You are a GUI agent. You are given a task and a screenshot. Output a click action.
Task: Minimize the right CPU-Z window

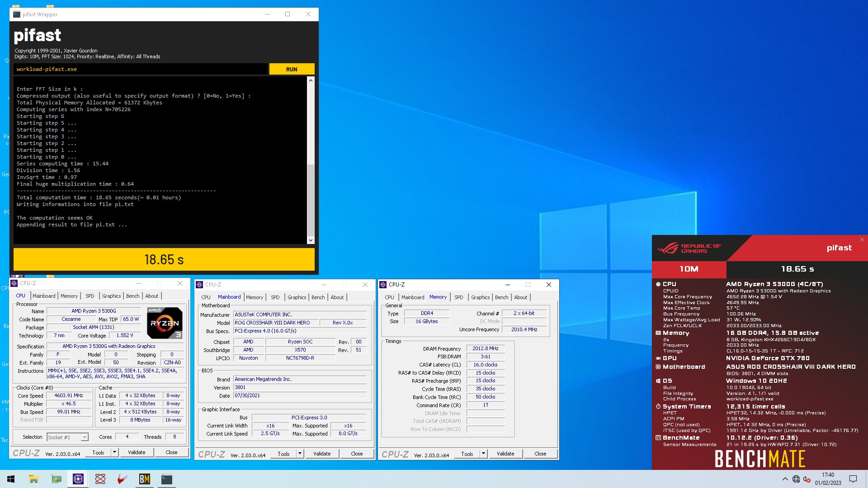tap(507, 285)
